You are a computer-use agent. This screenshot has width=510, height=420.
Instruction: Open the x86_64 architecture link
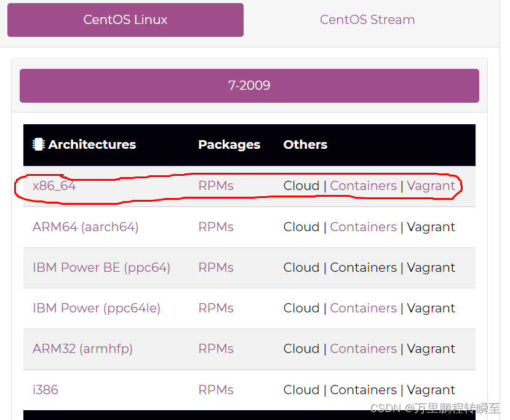pyautogui.click(x=54, y=186)
